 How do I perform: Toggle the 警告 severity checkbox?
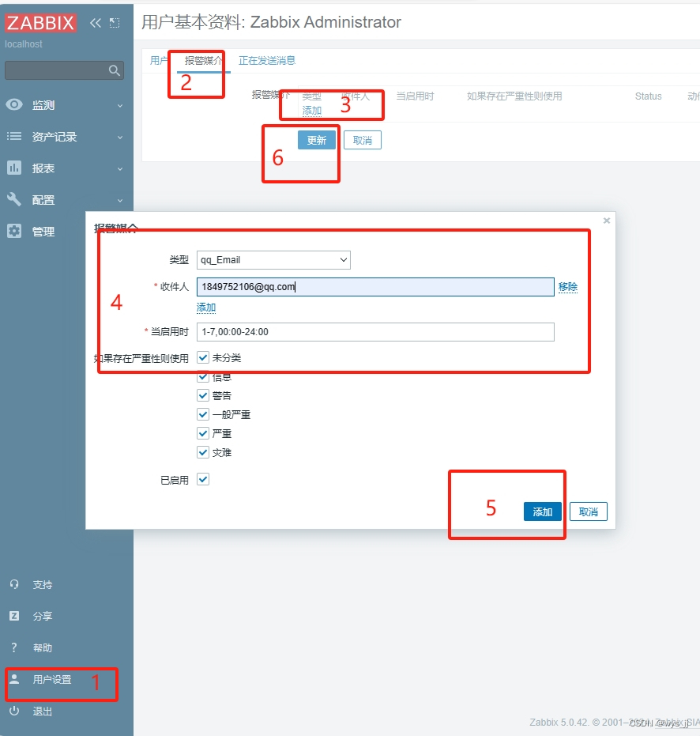tap(203, 395)
